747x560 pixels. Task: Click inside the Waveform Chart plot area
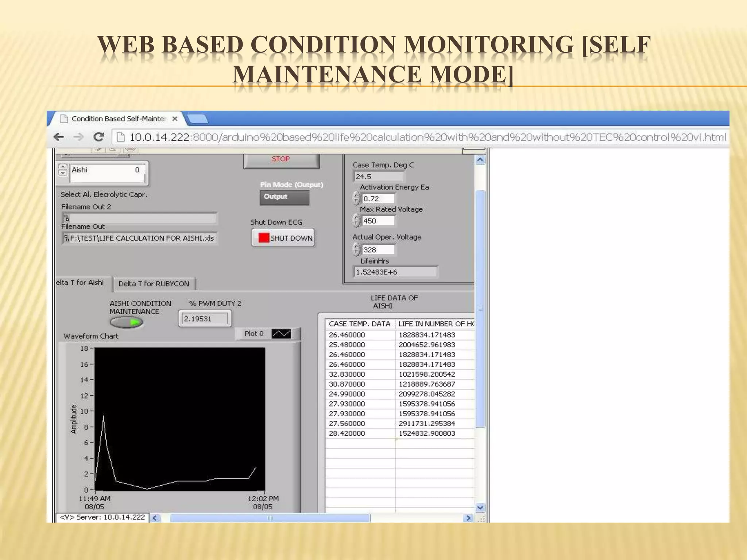coord(180,419)
